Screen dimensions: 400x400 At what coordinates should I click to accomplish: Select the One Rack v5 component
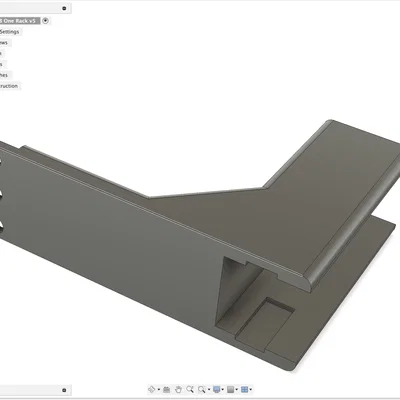pyautogui.click(x=19, y=21)
